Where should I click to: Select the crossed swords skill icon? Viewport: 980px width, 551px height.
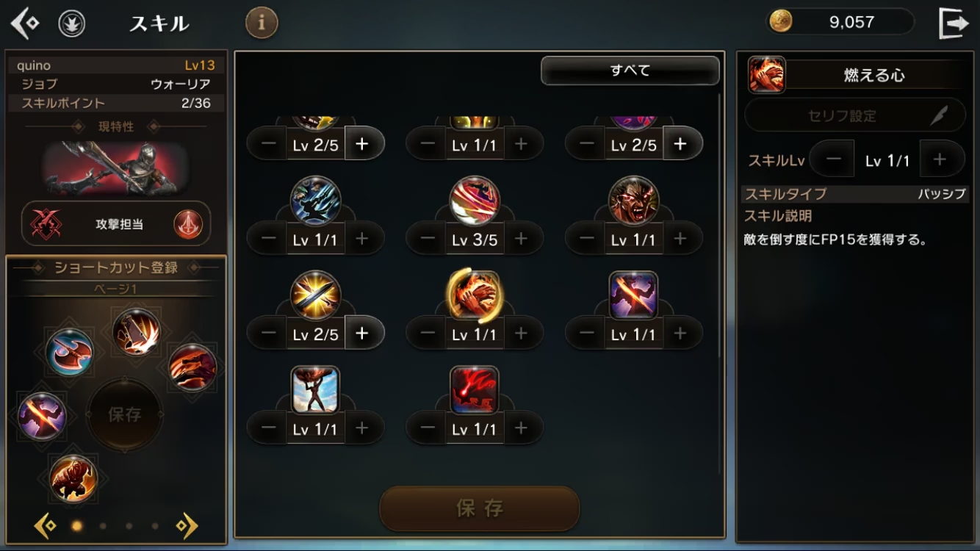pyautogui.click(x=315, y=295)
